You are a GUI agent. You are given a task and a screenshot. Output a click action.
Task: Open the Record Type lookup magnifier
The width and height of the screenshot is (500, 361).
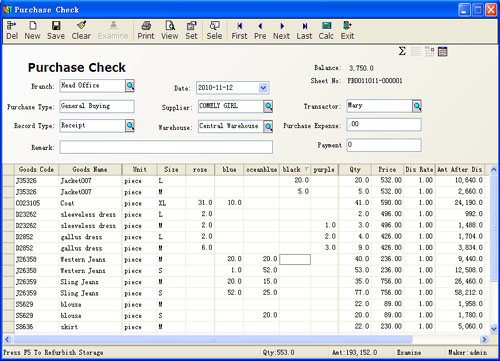[130, 126]
